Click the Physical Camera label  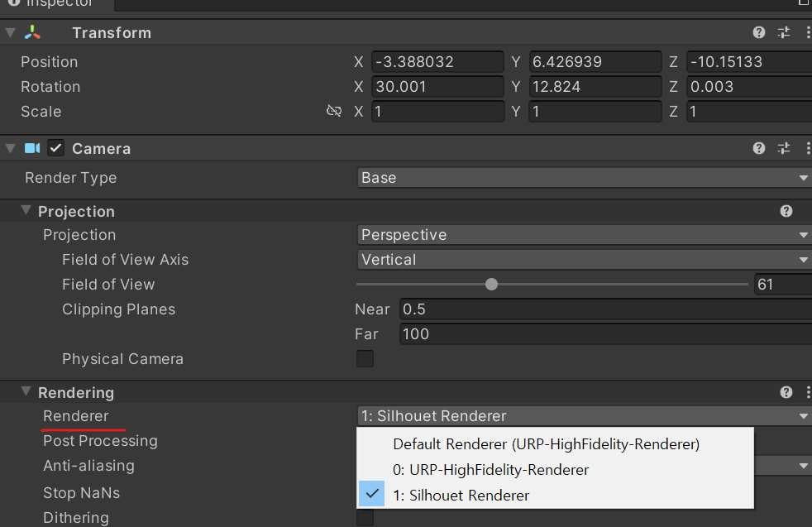click(122, 359)
